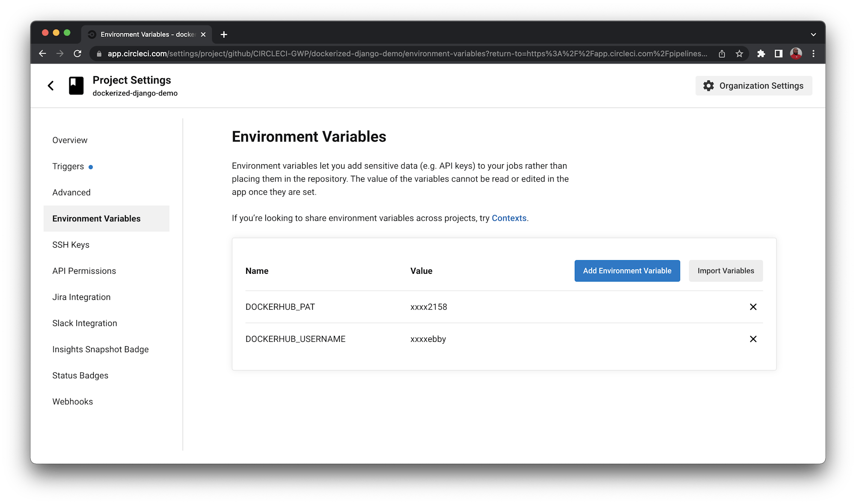Open the Contexts link in the description
Screen dimensions: 856x504
click(509, 218)
